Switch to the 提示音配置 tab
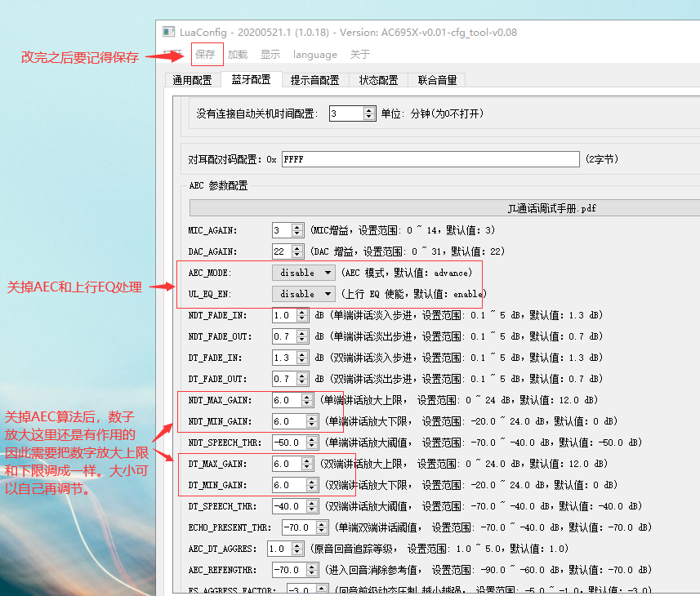Viewport: 700px width, 596px height. click(x=314, y=80)
